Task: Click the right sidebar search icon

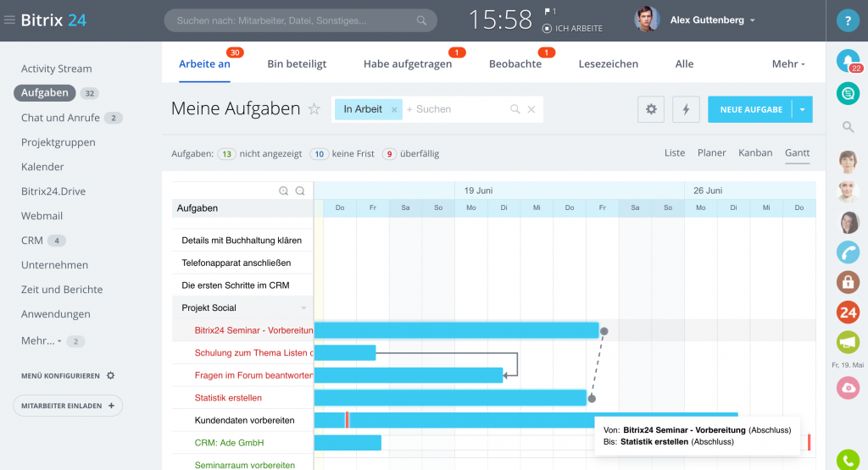Action: tap(848, 127)
